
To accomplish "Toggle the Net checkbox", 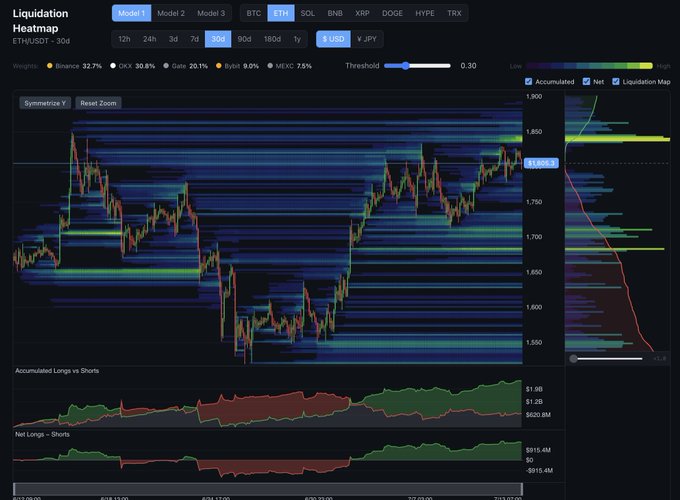I will point(586,82).
